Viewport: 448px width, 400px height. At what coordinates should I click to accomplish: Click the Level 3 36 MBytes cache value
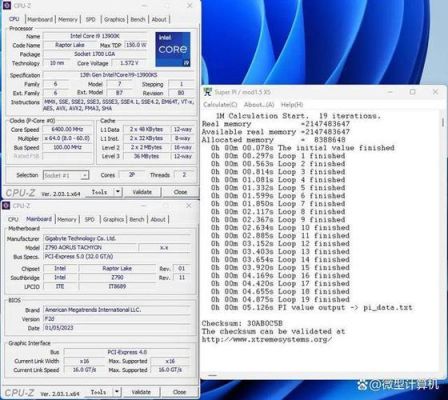pos(146,156)
